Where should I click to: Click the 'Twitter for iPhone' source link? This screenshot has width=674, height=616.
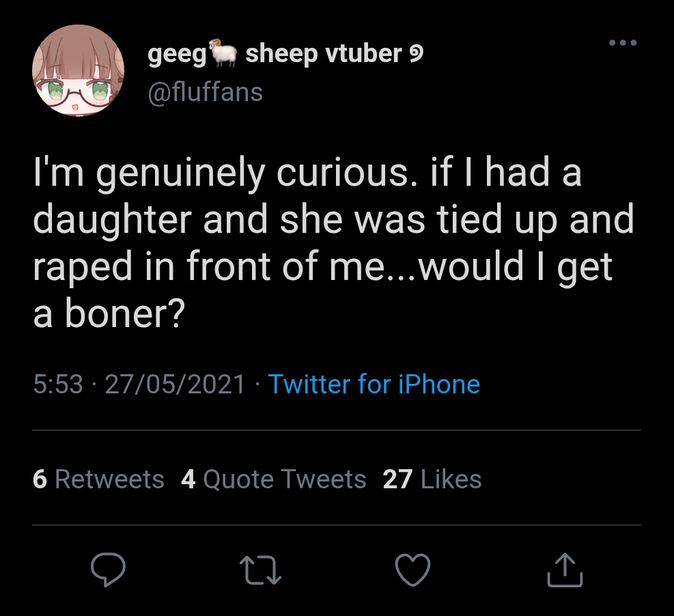[374, 384]
